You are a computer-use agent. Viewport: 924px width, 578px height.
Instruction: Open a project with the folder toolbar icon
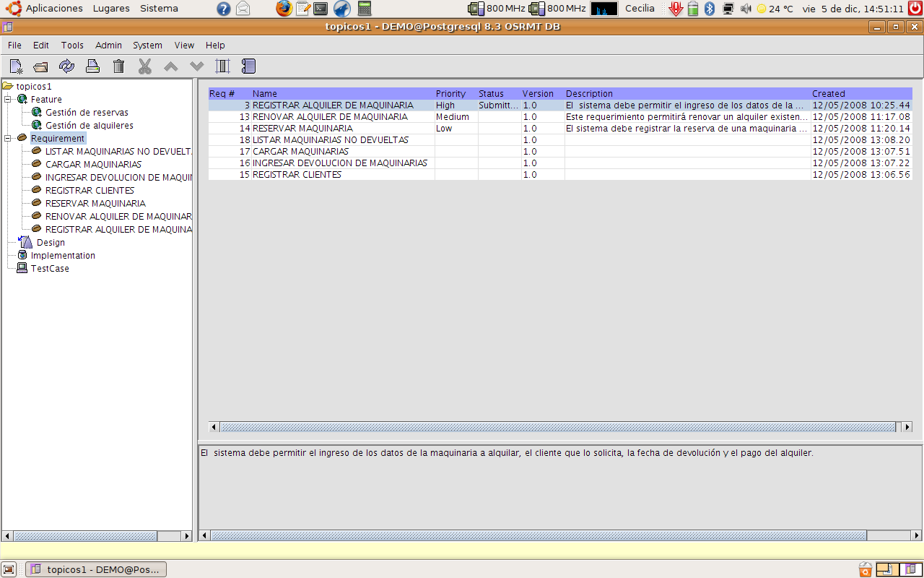pyautogui.click(x=40, y=66)
